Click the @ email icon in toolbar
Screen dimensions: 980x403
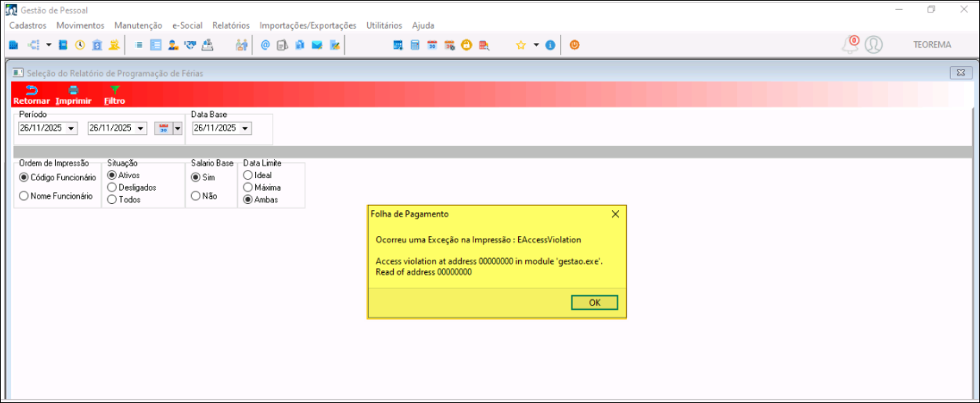265,45
